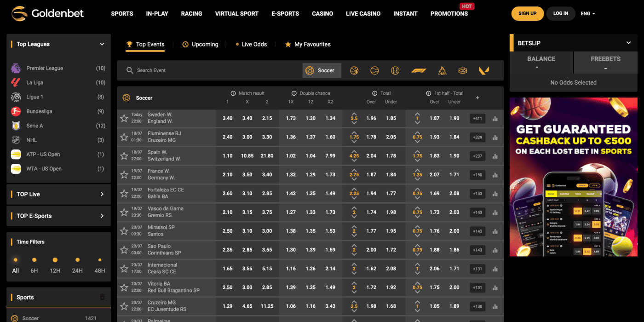The width and height of the screenshot is (644, 322).
Task: Open the cashback promotion banner
Action: click(574, 177)
